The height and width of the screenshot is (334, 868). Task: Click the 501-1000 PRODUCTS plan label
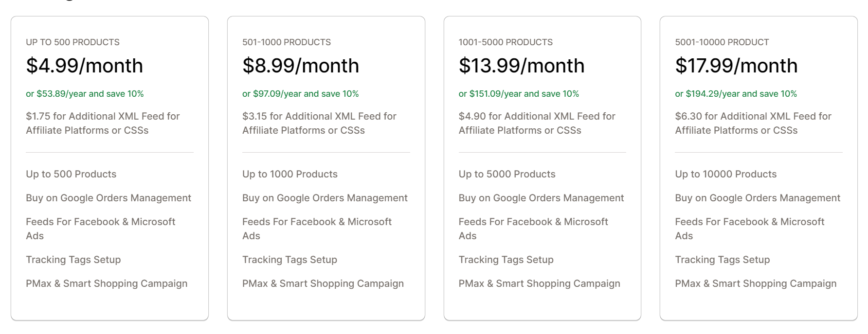[x=286, y=42]
